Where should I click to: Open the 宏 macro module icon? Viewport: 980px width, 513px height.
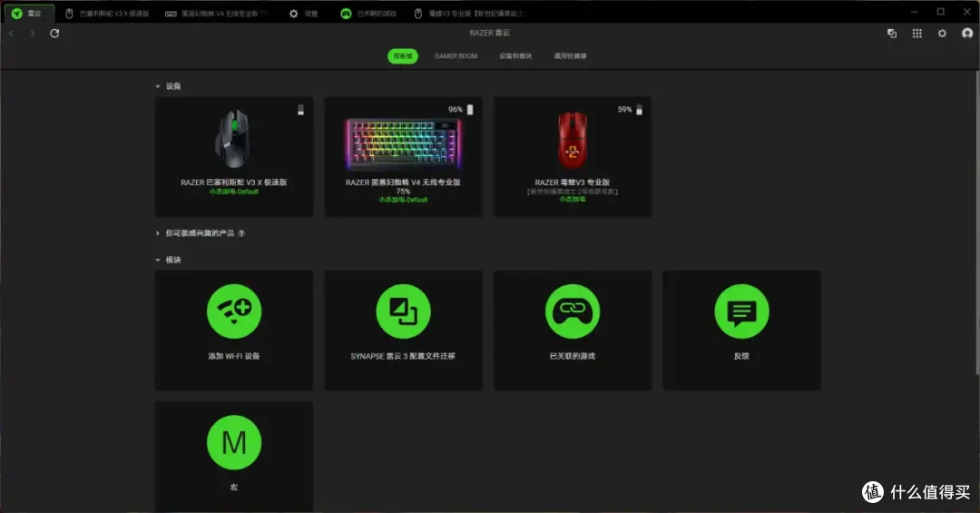tap(234, 442)
